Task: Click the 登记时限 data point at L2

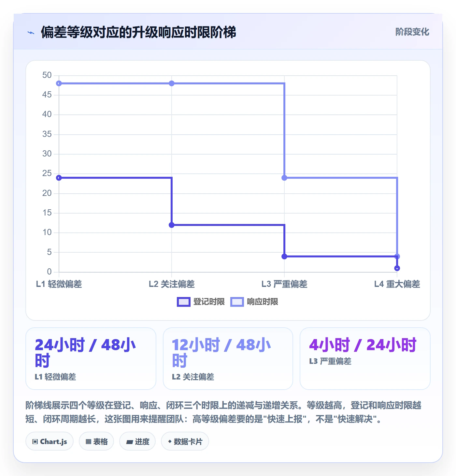Action: click(x=172, y=225)
